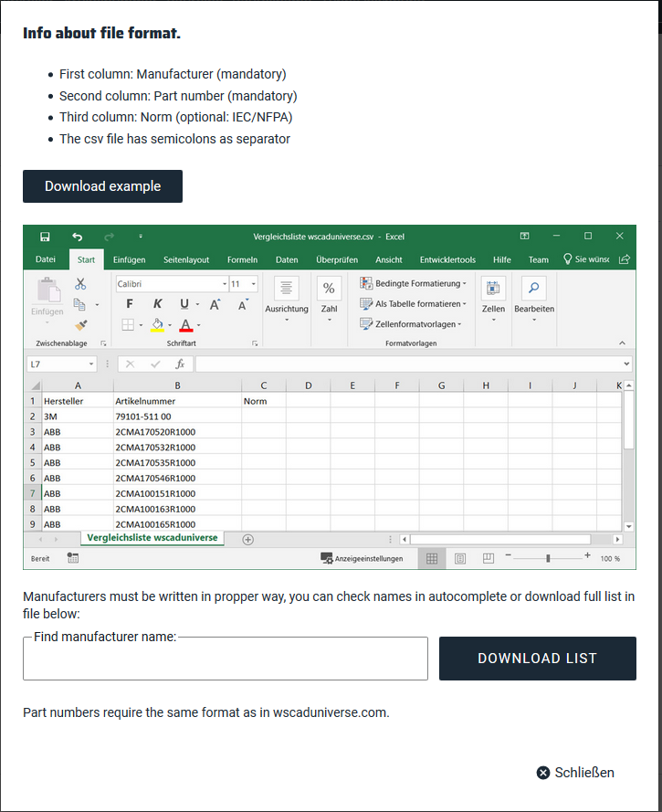Toggle underline with the U button

click(184, 304)
